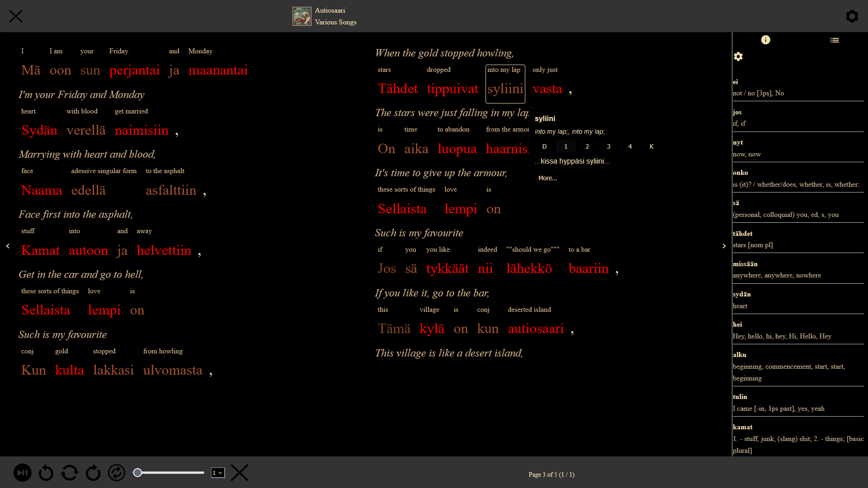Image resolution: width=868 pixels, height=488 pixels.
Task: Click the forward clockwise arrow icon
Action: (93, 473)
